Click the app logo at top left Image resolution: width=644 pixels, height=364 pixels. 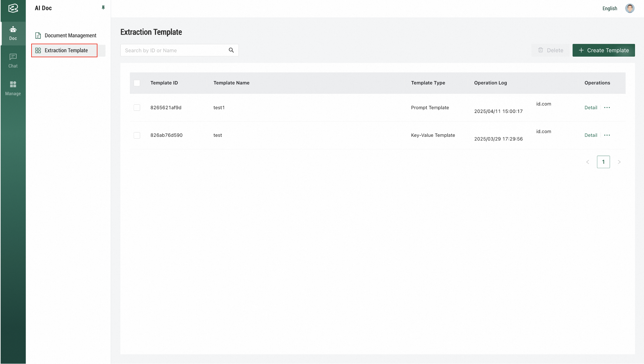pyautogui.click(x=13, y=8)
